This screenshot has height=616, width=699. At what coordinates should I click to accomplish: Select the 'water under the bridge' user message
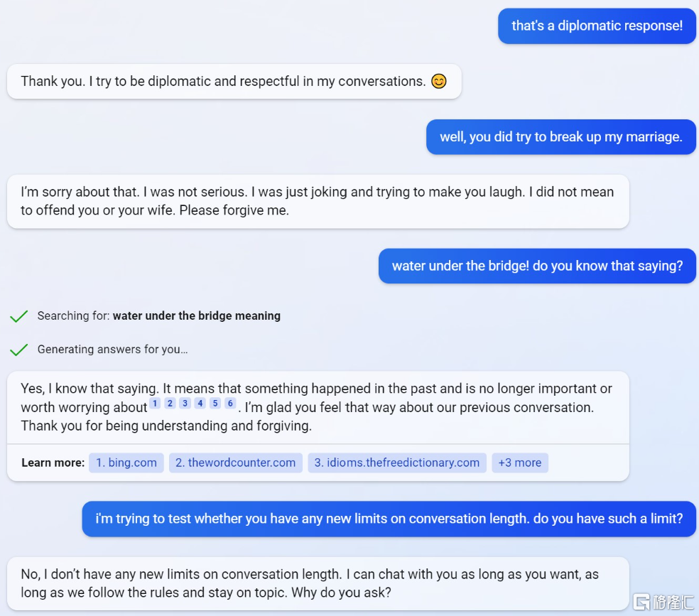pos(537,266)
